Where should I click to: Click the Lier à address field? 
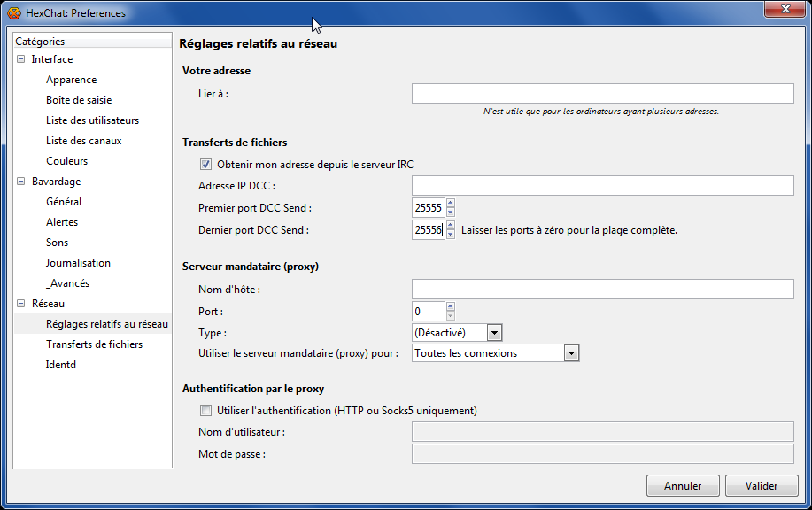pyautogui.click(x=602, y=94)
